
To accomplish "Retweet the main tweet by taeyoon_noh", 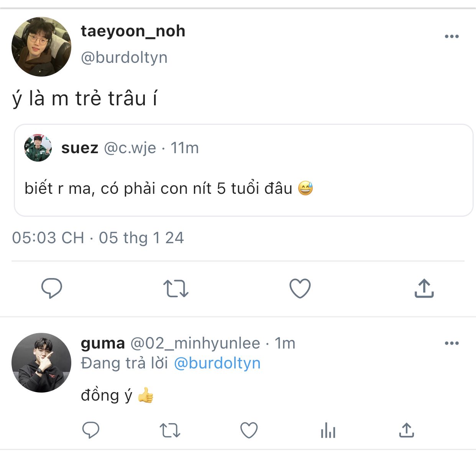I will 176,289.
